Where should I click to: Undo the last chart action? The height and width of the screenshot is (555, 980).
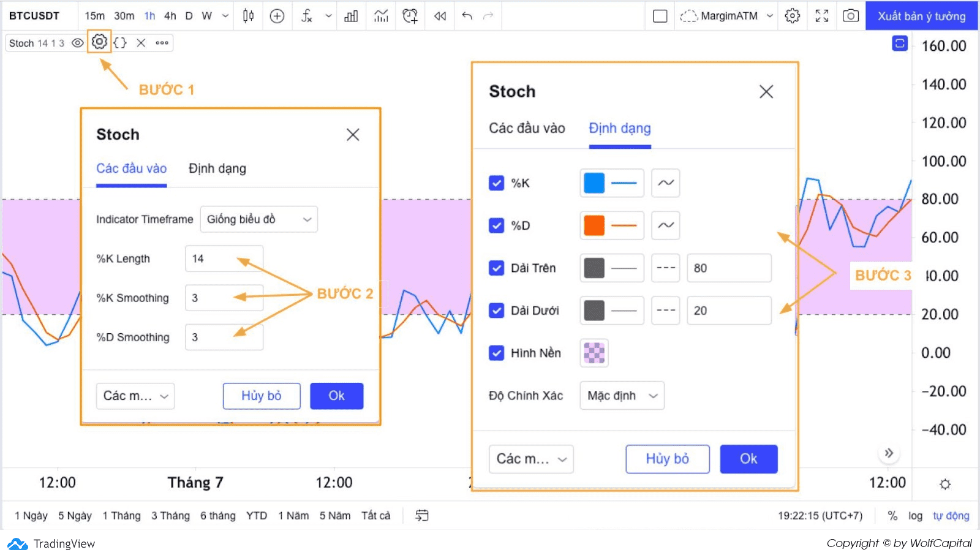[467, 16]
